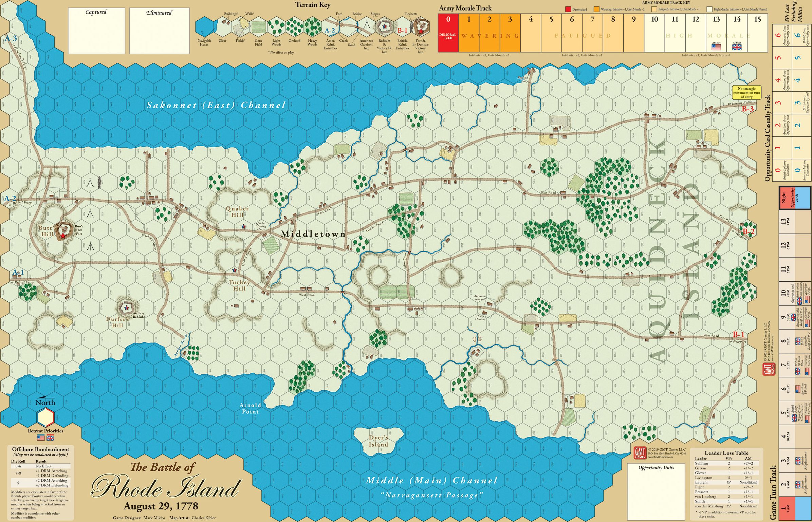Click the B-1 British Reinf. entry key hex
Screen dimensions: 812x522
402,27
